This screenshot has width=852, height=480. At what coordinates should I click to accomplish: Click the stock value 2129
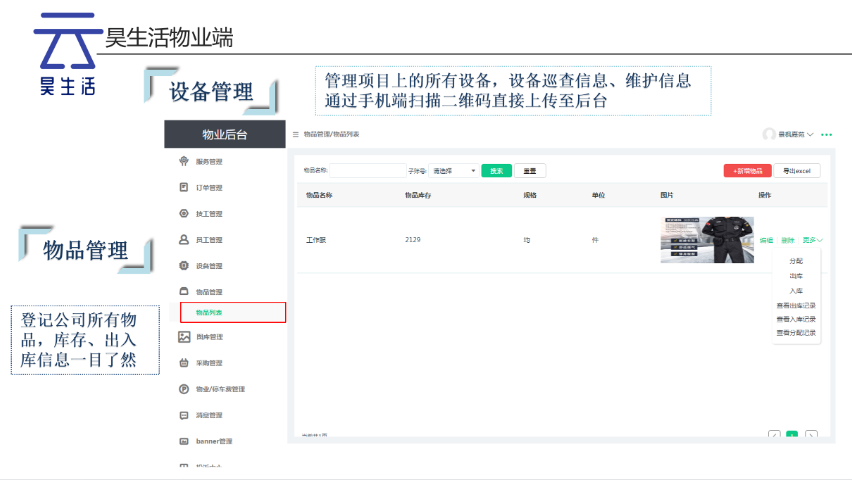[412, 240]
